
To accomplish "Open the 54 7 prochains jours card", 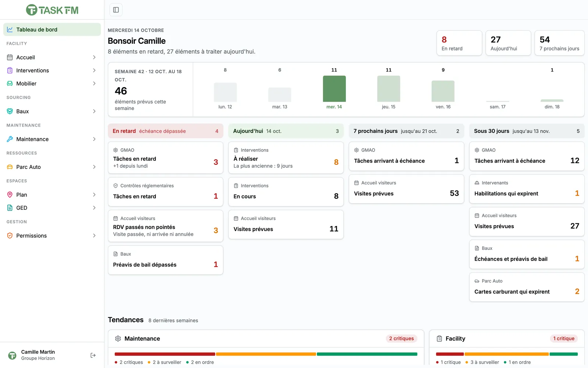I will 559,43.
